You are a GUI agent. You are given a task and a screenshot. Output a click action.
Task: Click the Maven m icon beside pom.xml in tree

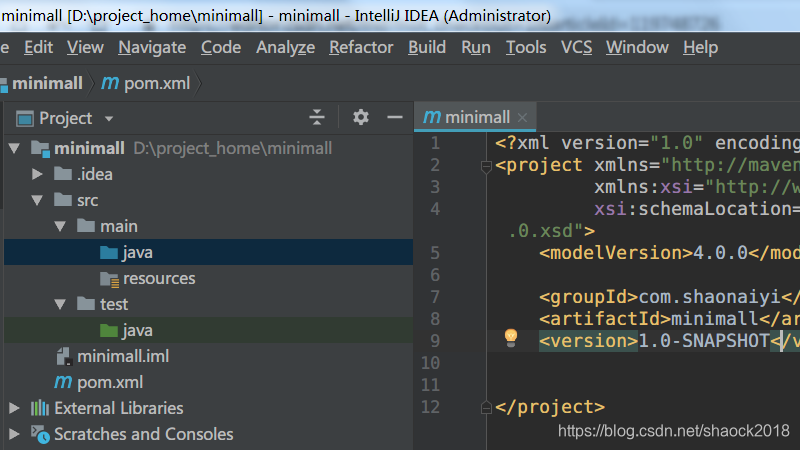(63, 382)
